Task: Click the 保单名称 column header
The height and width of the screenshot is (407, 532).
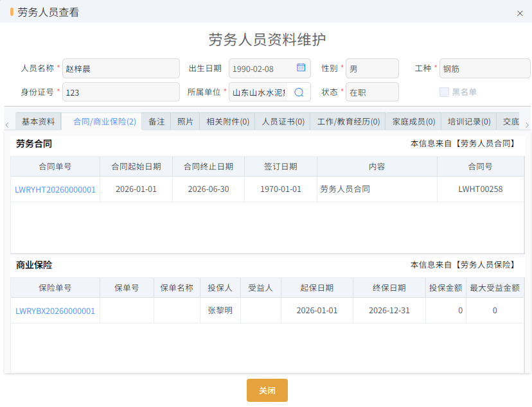Action: (x=177, y=288)
